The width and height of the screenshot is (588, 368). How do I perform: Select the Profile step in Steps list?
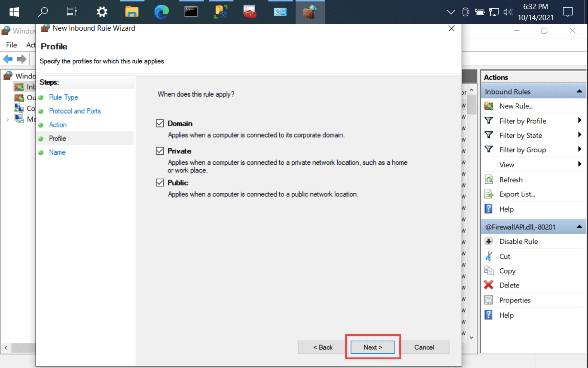pyautogui.click(x=85, y=139)
